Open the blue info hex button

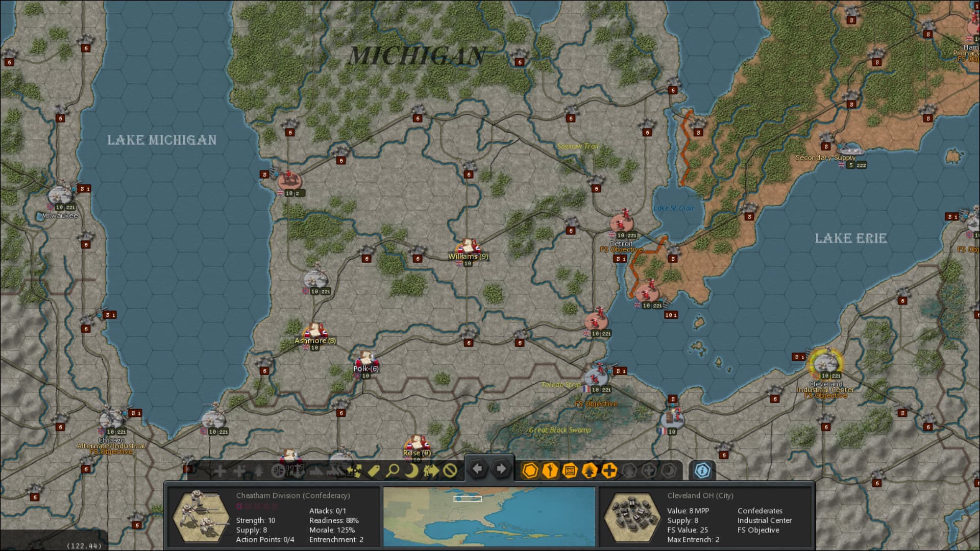[x=702, y=470]
